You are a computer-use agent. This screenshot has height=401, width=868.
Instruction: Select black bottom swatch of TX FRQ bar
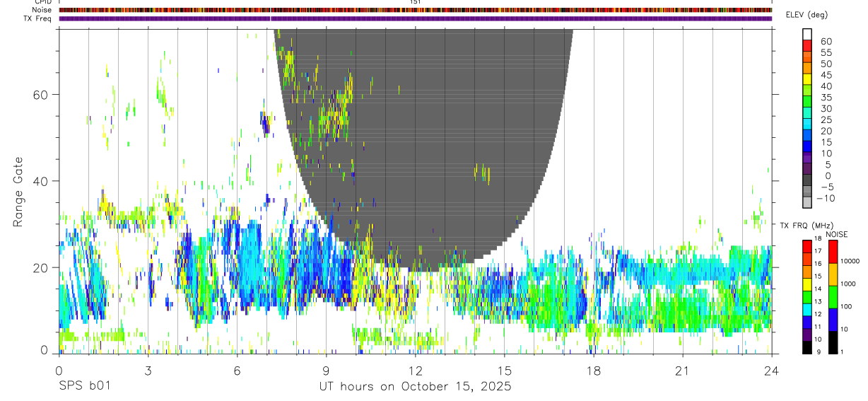click(806, 347)
